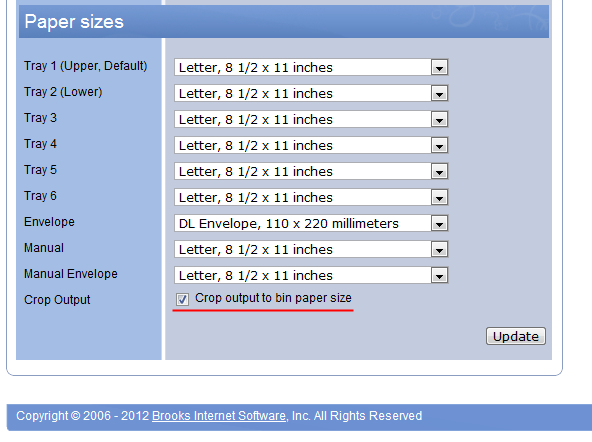Open the Manual Envelope paper size dropdown

311,276
